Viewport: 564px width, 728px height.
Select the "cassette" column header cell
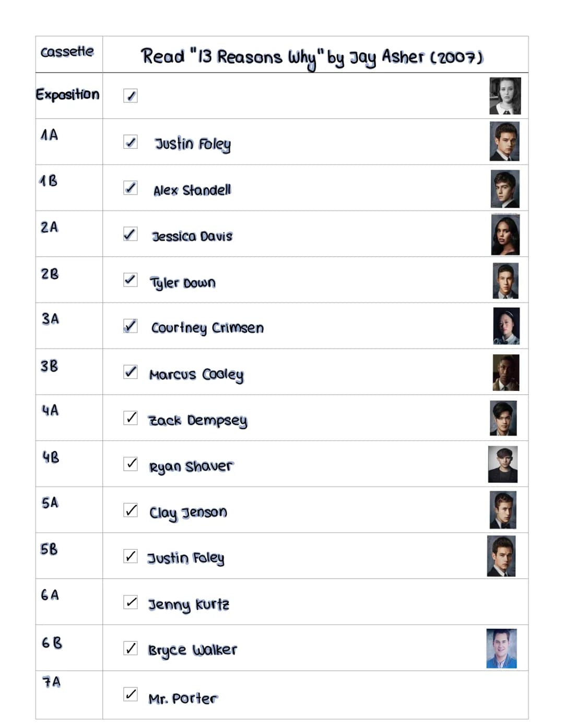(x=69, y=54)
